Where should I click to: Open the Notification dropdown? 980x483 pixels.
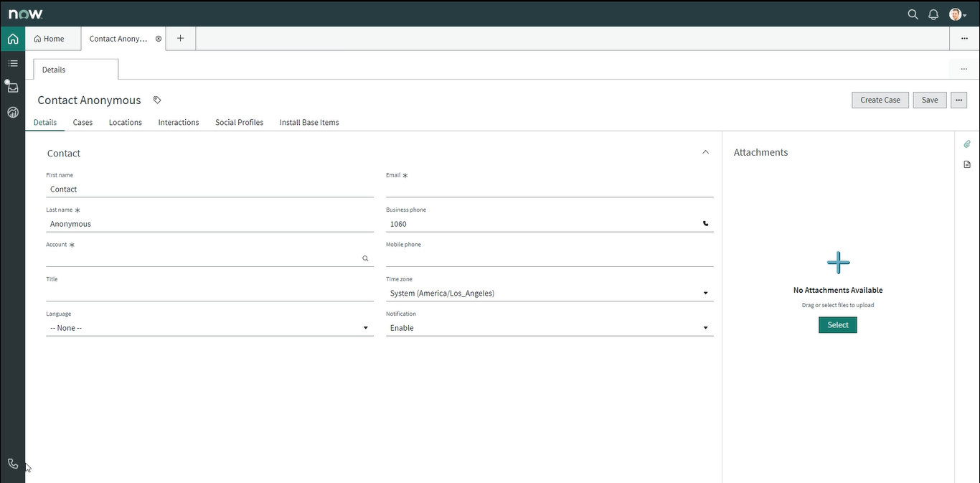point(550,328)
